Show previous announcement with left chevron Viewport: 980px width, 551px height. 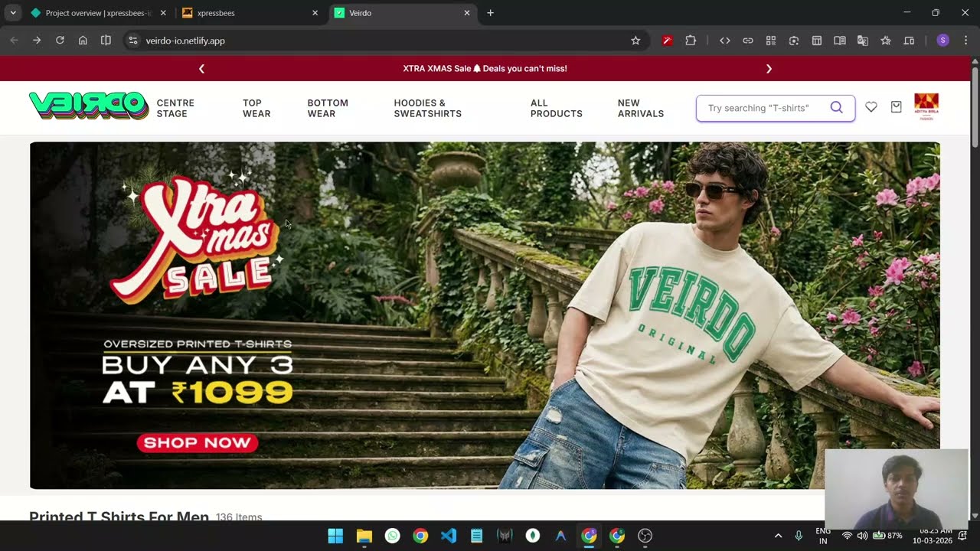(x=201, y=69)
